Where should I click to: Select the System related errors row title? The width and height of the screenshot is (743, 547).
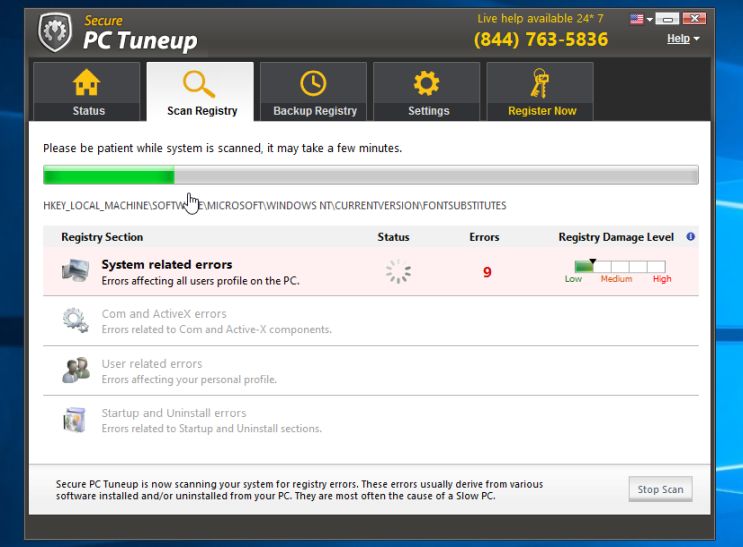[x=167, y=264]
